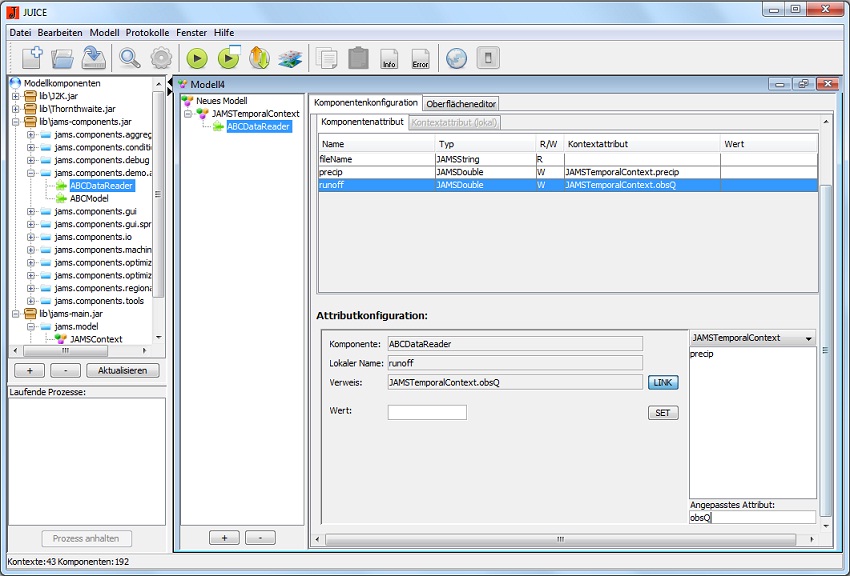
Task: Open a model with the folder icon
Action: tap(63, 58)
